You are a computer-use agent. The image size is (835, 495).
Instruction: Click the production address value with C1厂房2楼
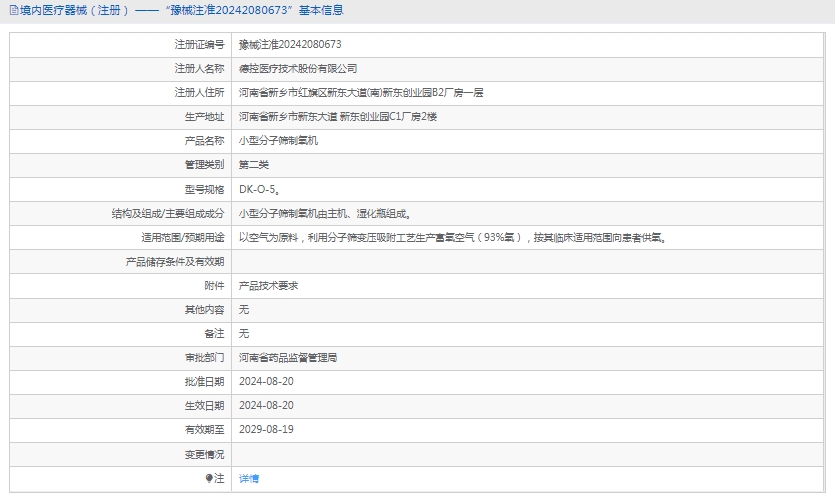pyautogui.click(x=338, y=117)
